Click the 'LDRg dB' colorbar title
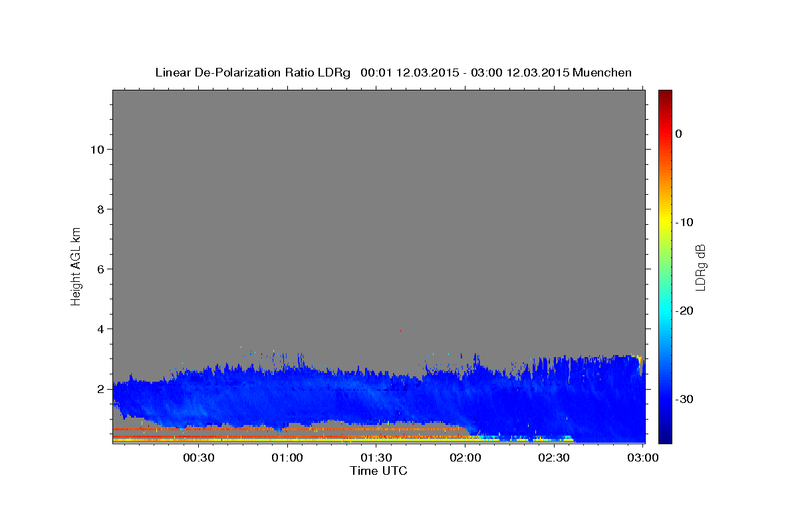This screenshot has height=532, width=798. [700, 267]
